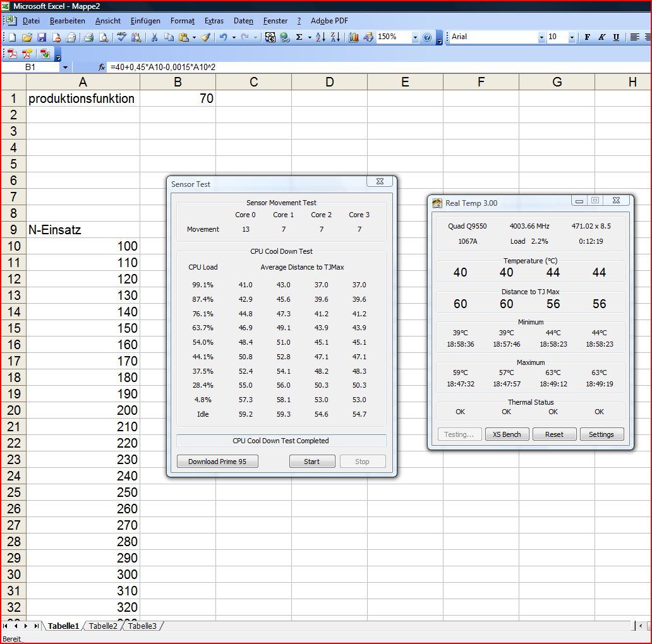Expand standard toolbar options
Image resolution: width=652 pixels, height=644 pixels.
click(x=440, y=38)
